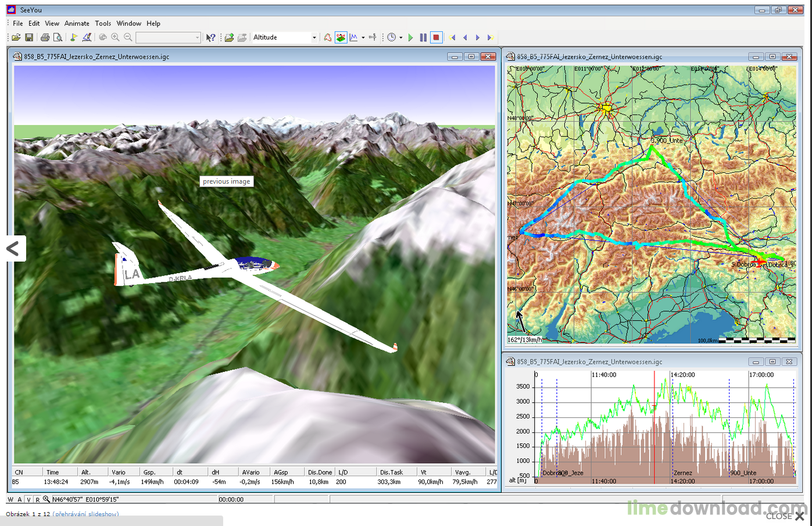Go to previous image with left arrow
Viewport: 812px width, 526px height.
pyautogui.click(x=13, y=249)
